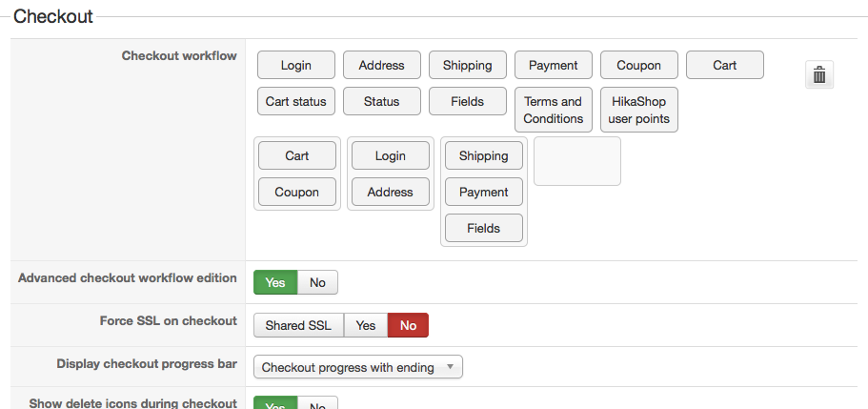868x409 pixels.
Task: Click Payment block in third workflow step
Action: [484, 192]
